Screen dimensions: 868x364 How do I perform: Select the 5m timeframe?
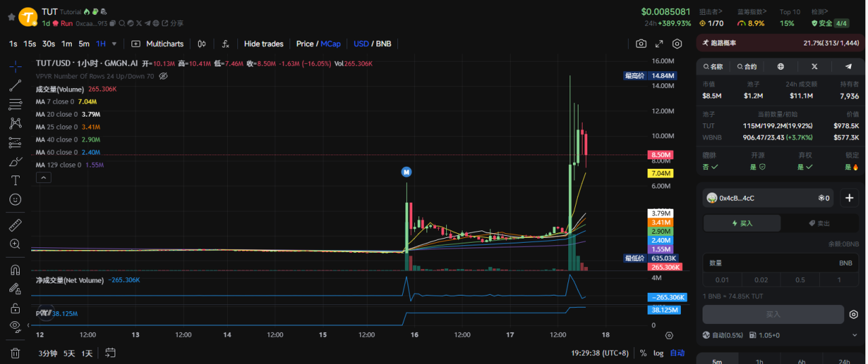point(83,44)
